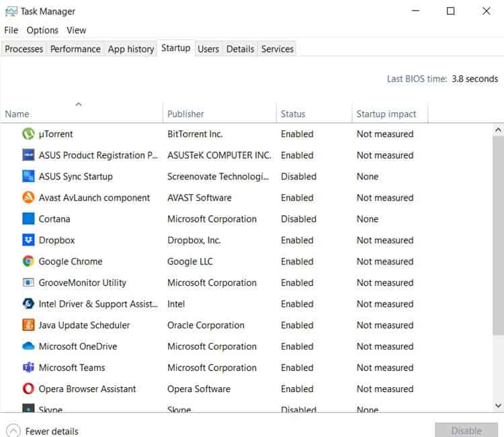
Task: Select the µTorrent row name
Action: click(x=56, y=134)
